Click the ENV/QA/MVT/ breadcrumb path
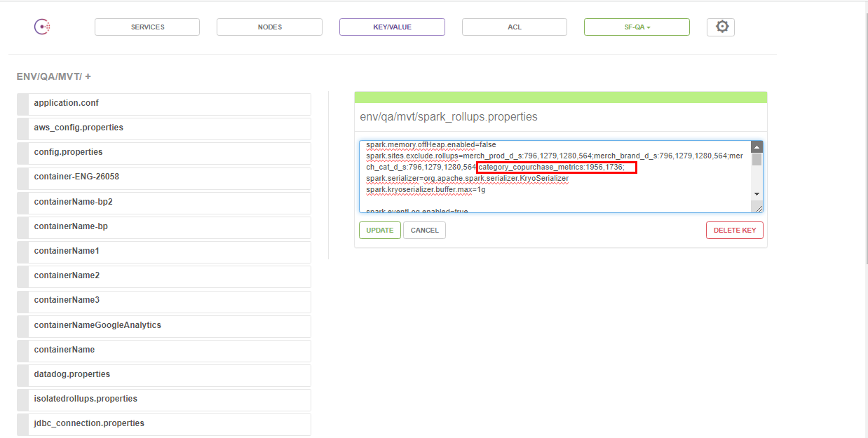 coord(49,76)
